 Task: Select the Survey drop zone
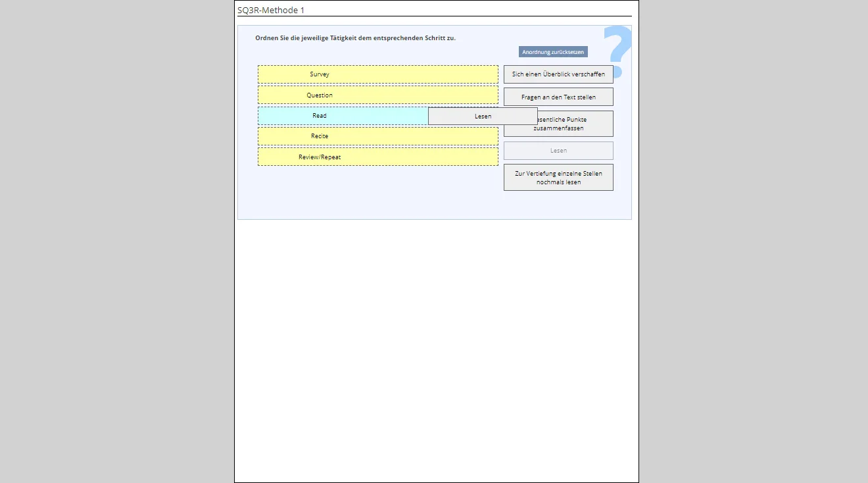tap(377, 74)
